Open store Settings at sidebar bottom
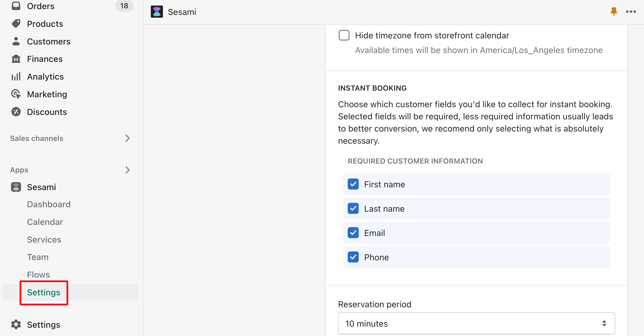644x336 pixels. (x=44, y=325)
